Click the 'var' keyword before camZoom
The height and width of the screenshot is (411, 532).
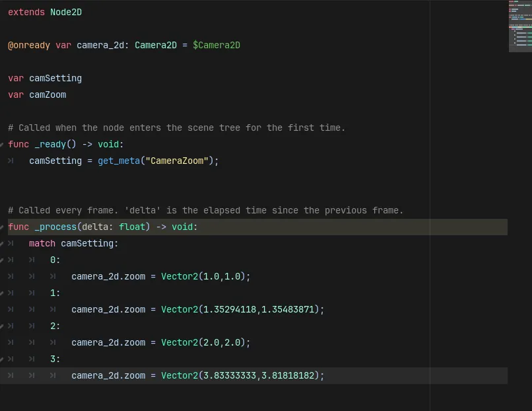[x=16, y=94]
